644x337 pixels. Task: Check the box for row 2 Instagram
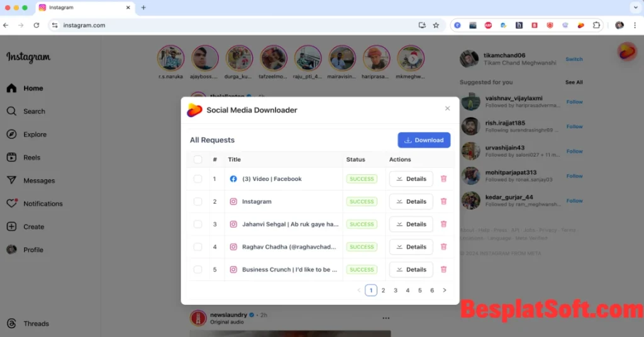197,202
